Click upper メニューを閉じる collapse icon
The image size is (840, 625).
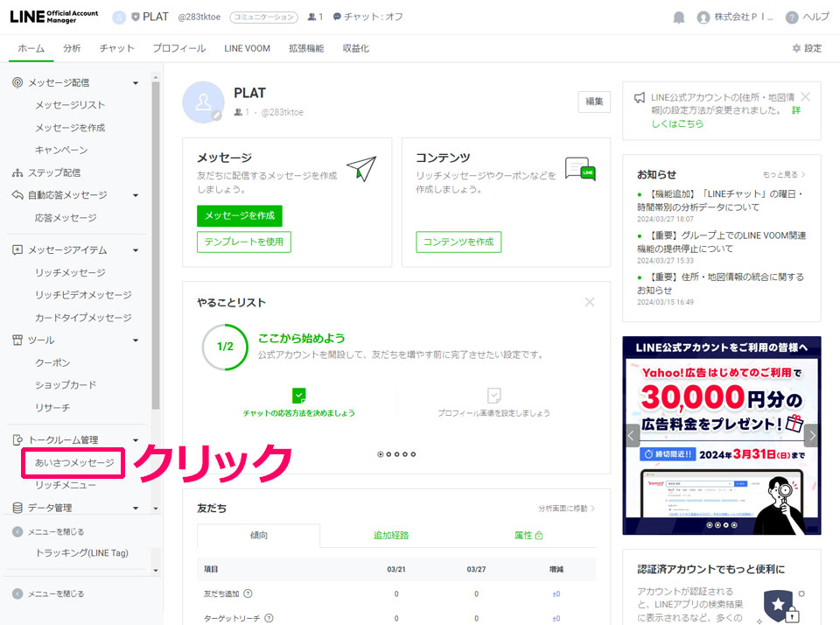pyautogui.click(x=17, y=531)
